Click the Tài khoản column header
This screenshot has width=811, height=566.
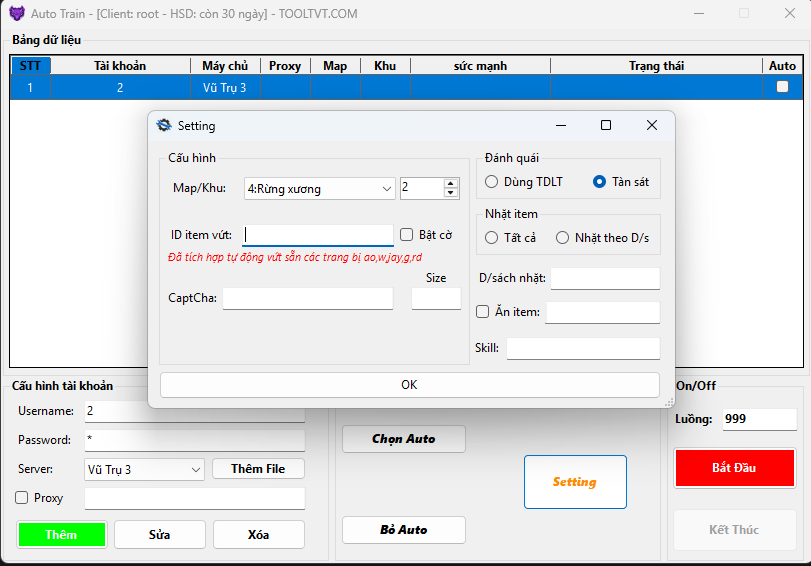point(120,66)
